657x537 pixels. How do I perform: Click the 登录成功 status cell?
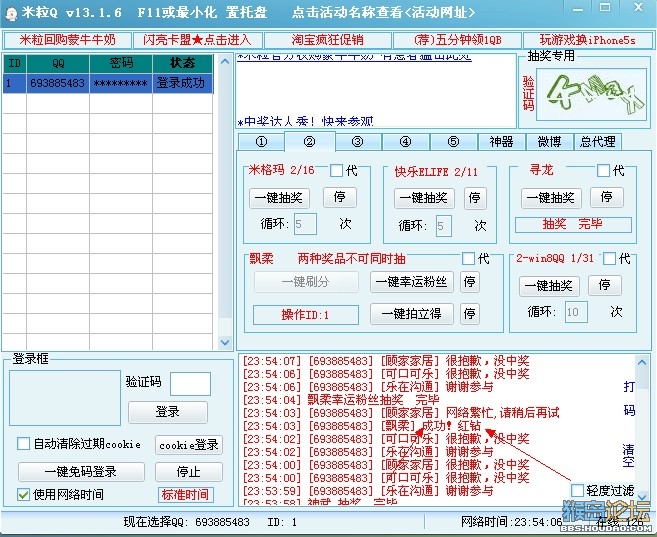coord(183,83)
